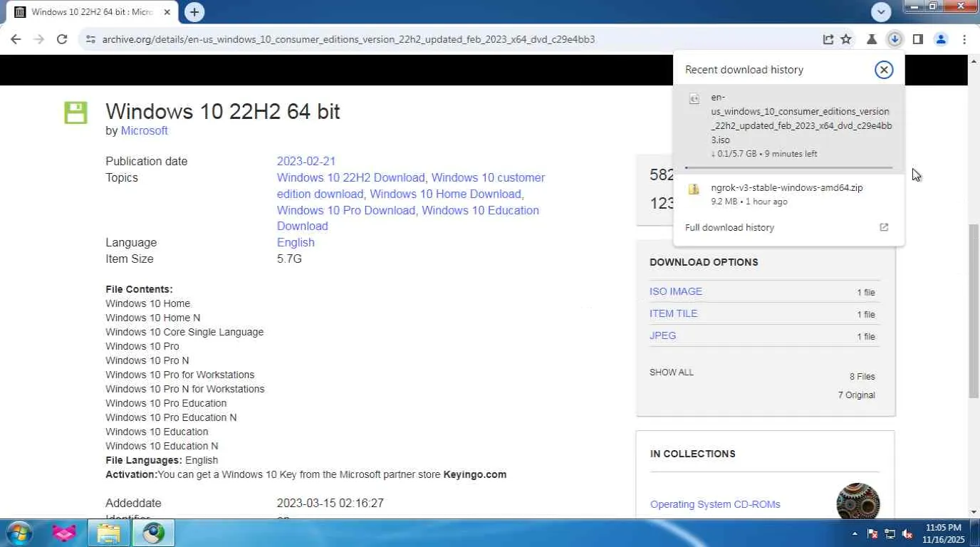Open the network tray icon
This screenshot has height=547, width=980.
click(x=890, y=533)
